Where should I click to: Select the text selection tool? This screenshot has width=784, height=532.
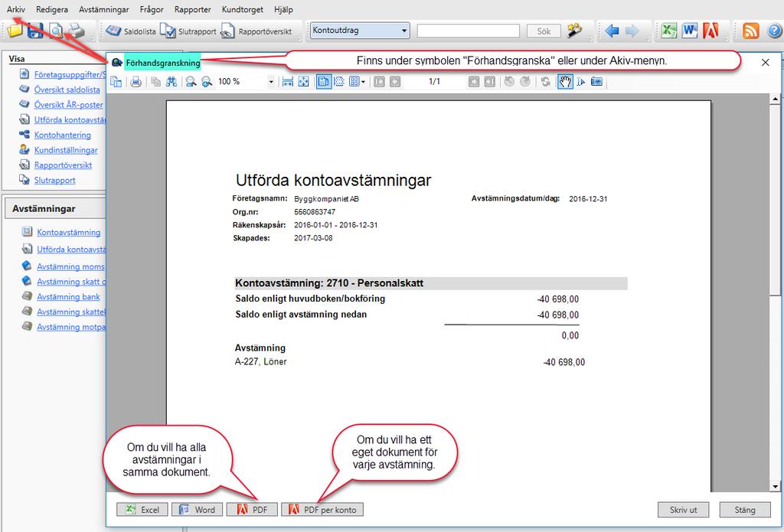pos(580,81)
